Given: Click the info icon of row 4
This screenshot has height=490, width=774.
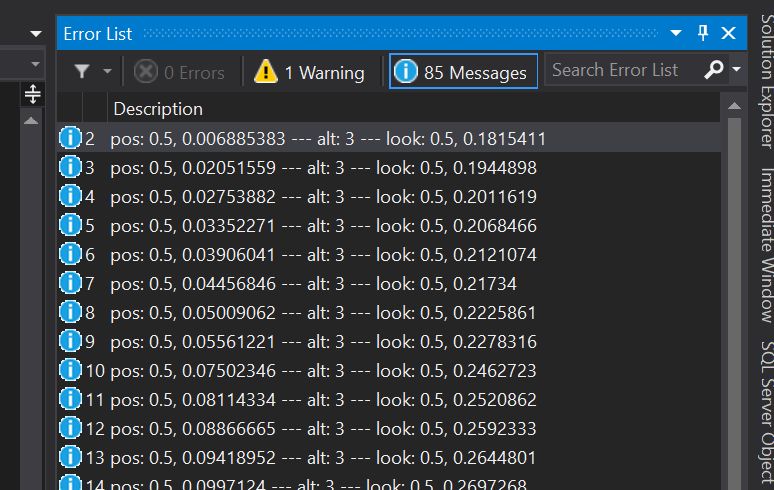Looking at the screenshot, I should tap(70, 196).
